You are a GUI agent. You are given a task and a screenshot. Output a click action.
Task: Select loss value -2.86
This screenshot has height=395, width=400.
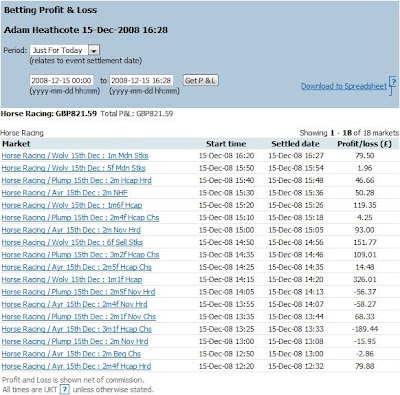click(x=365, y=354)
